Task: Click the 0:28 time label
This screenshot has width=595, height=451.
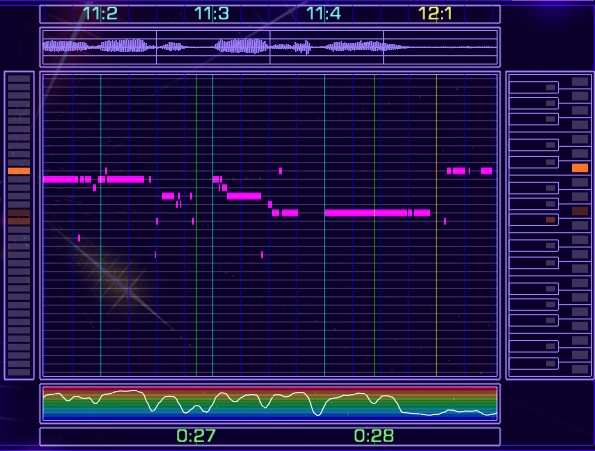Action: pos(374,436)
